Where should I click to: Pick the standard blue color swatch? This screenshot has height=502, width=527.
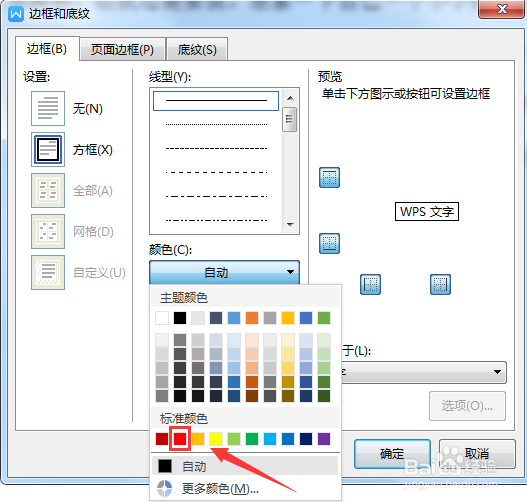(288, 439)
